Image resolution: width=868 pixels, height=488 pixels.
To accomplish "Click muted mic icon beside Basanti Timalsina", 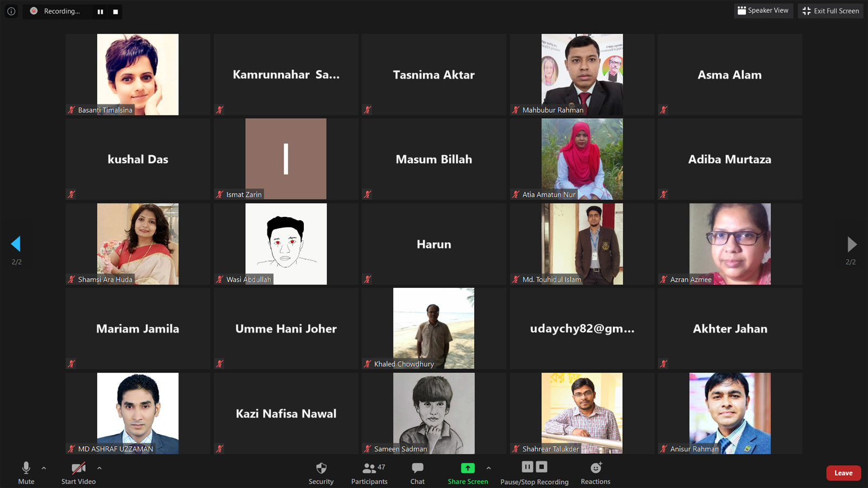I will [x=72, y=110].
